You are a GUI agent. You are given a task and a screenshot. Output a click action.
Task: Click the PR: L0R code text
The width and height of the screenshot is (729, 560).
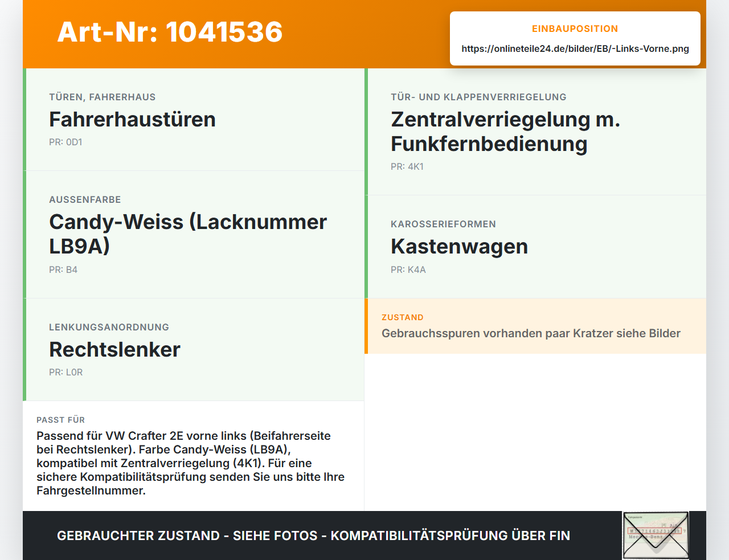(66, 372)
